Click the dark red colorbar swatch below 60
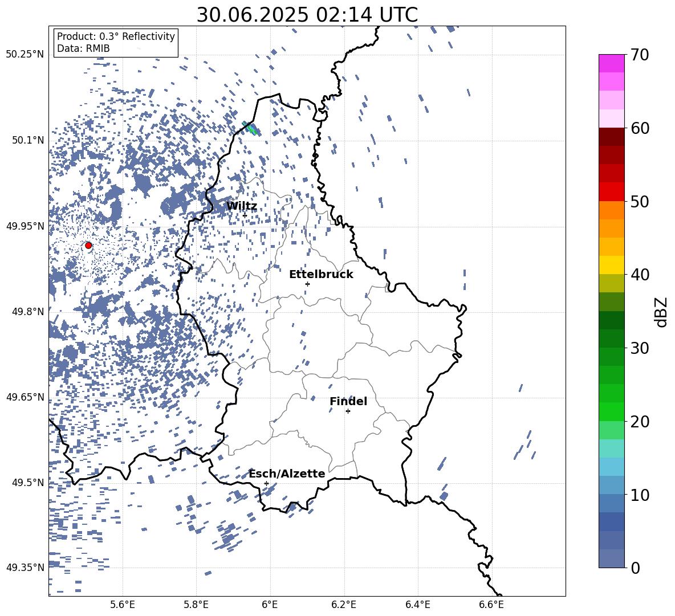The height and width of the screenshot is (616, 675). [611, 137]
